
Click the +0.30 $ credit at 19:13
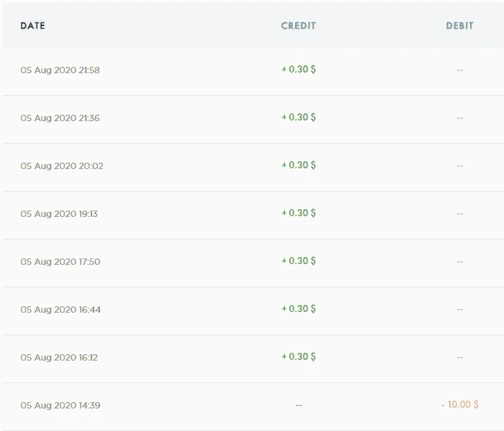[298, 213]
